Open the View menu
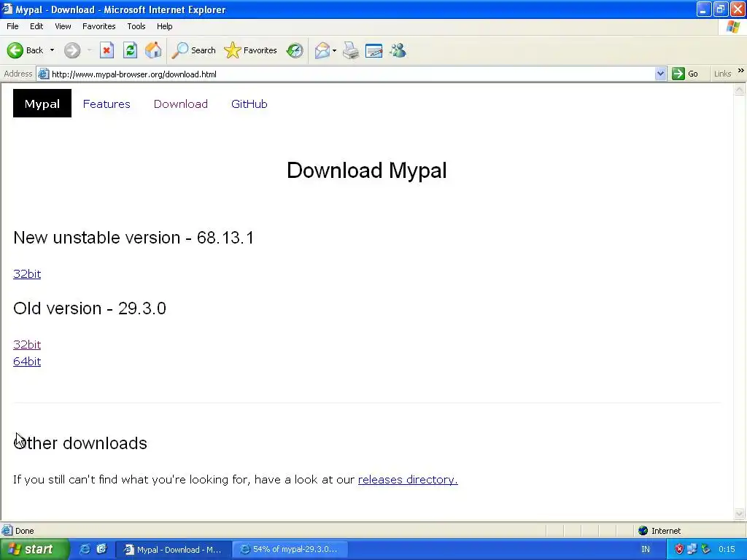The height and width of the screenshot is (560, 747). point(63,26)
